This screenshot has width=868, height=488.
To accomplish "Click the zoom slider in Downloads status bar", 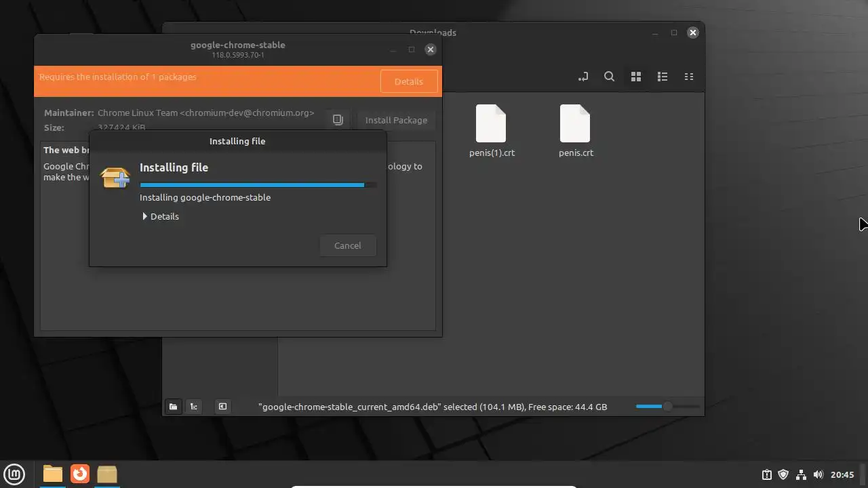I will [667, 406].
